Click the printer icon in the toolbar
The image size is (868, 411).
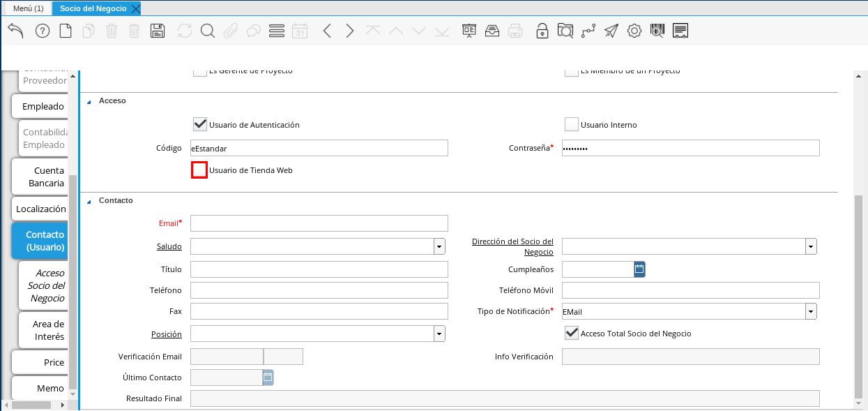click(515, 31)
